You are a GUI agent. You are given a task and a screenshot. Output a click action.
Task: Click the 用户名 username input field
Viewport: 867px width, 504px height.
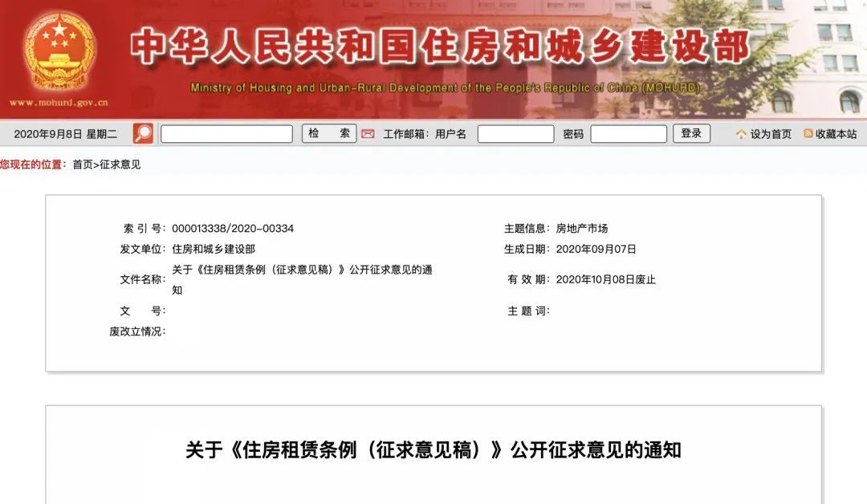[x=515, y=134]
